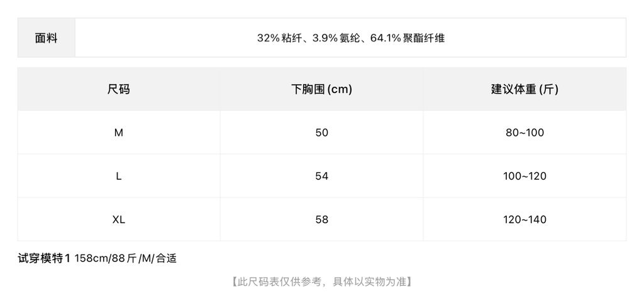This screenshot has width=644, height=306.
Task: Click the 尺码 column header
Action: 119,89
